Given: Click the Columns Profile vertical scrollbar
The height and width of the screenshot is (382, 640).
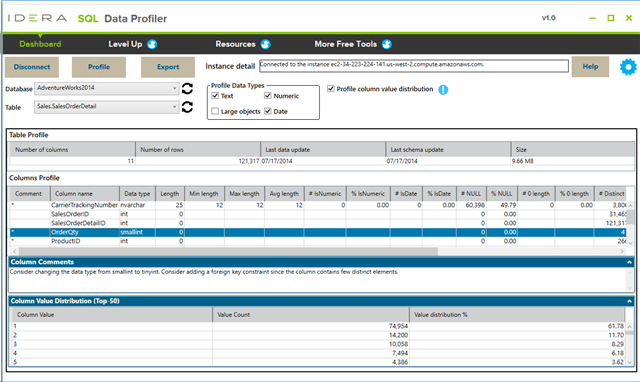Looking at the screenshot, I should [630, 217].
